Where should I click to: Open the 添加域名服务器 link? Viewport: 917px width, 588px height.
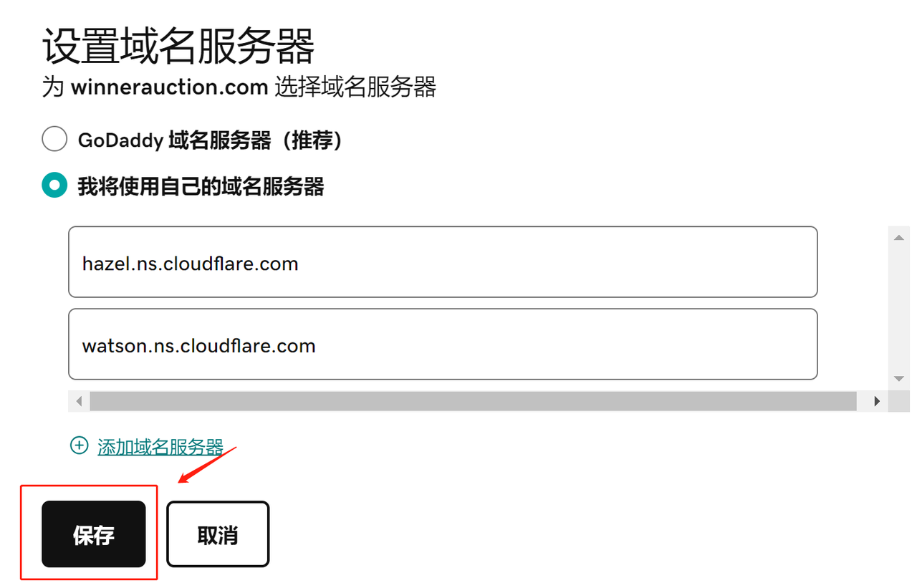160,445
